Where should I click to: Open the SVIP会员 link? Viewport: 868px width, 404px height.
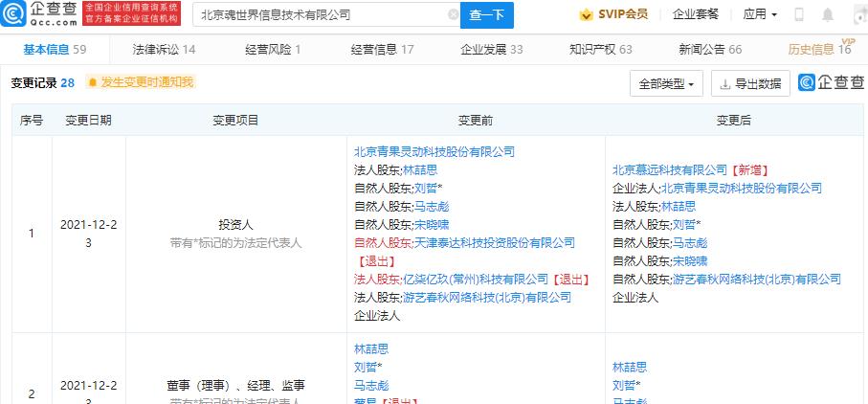623,14
